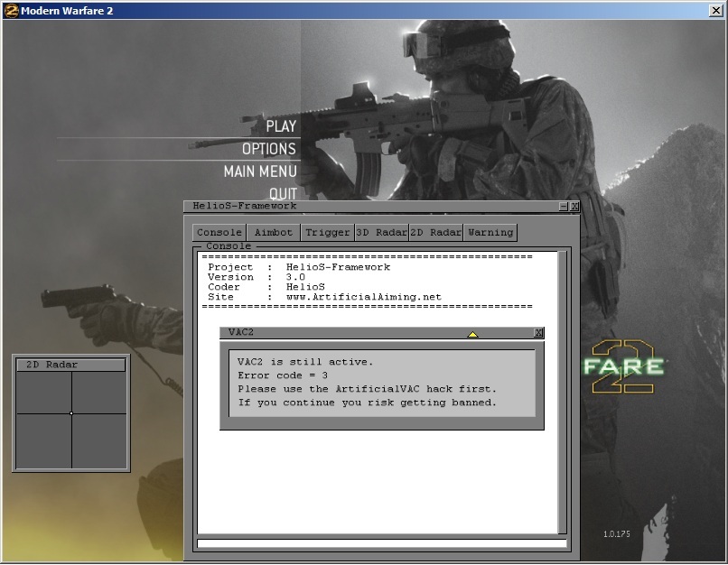Screen dimensions: 728x565
Task: Click the game version number 1.0.175
Action: pos(617,534)
